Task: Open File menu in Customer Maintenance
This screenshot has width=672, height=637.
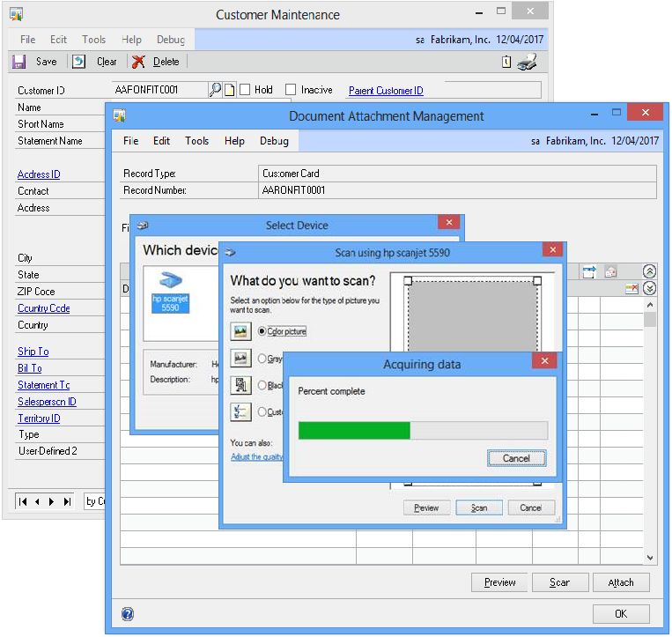Action: point(28,40)
